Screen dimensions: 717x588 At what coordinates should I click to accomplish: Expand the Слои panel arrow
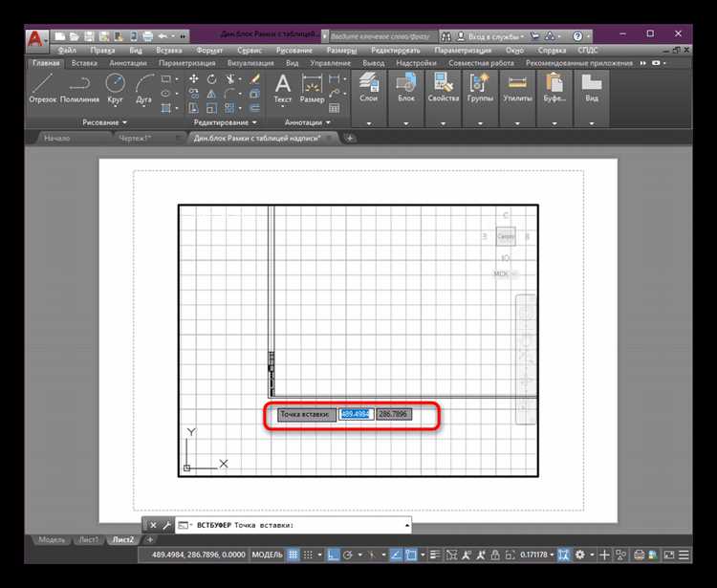[369, 123]
